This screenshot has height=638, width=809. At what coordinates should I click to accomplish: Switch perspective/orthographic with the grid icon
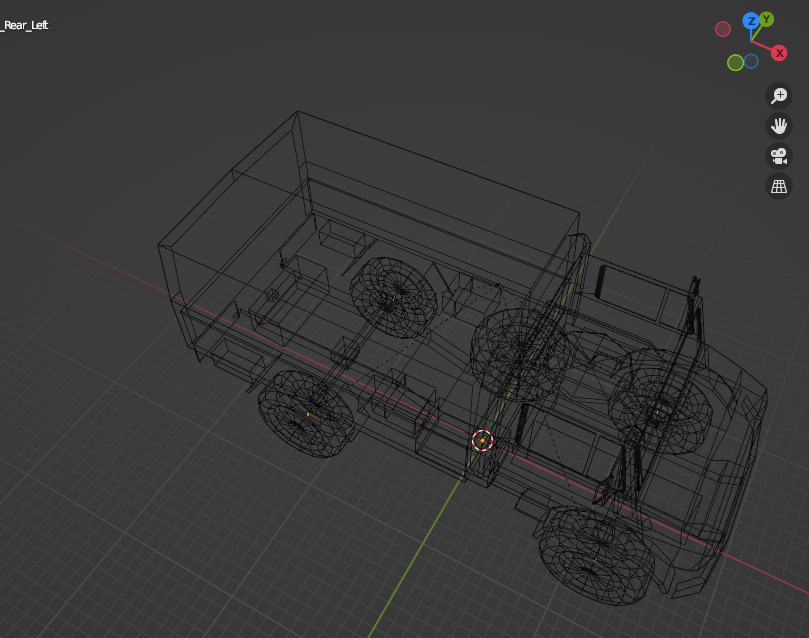[779, 186]
